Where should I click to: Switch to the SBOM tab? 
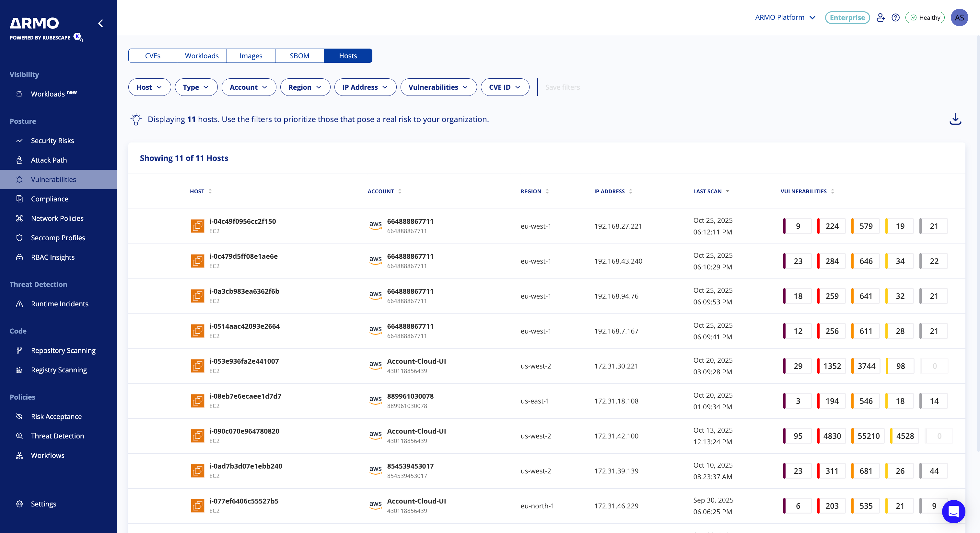(299, 56)
